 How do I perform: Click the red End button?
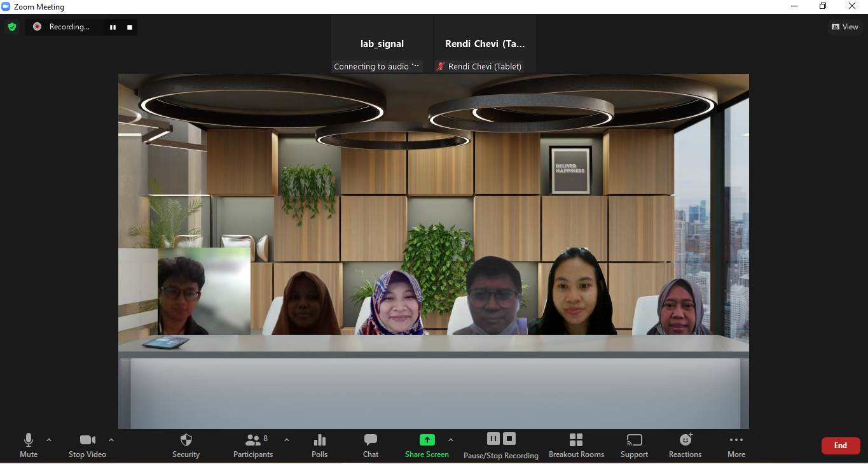tap(841, 446)
